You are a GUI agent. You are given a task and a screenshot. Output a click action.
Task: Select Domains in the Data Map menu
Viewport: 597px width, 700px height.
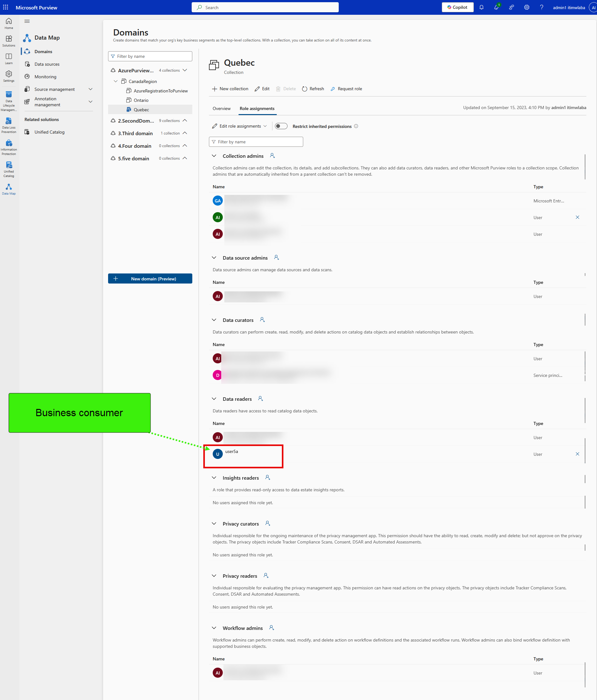(x=43, y=51)
